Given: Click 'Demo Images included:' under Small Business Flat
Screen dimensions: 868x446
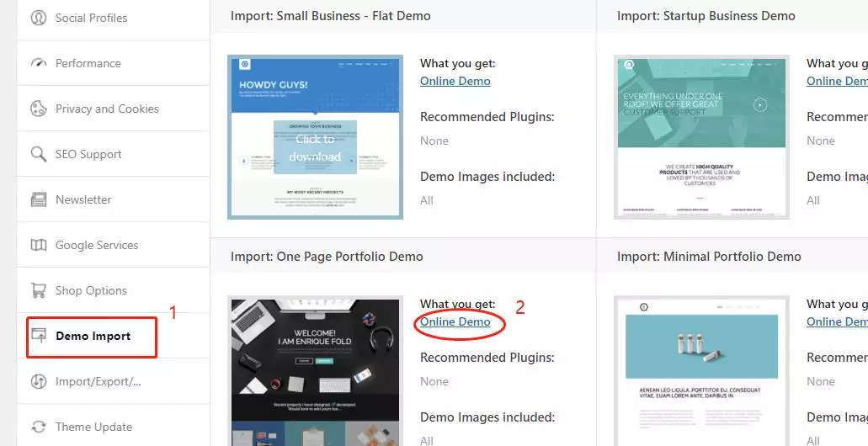Looking at the screenshot, I should pos(487,177).
